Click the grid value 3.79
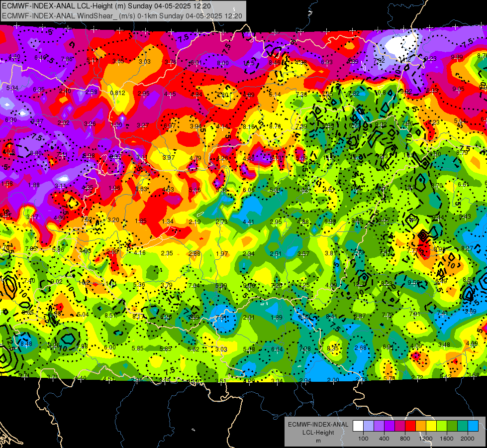487x448 pixels. (x=167, y=285)
